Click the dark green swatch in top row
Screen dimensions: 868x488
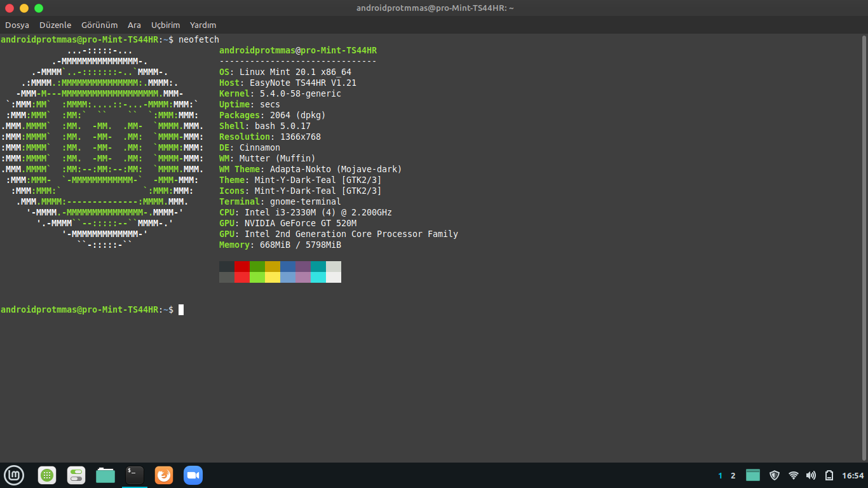257,266
